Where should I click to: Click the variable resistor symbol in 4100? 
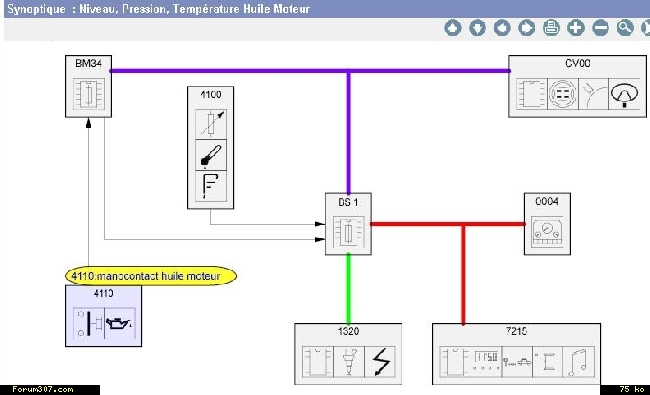point(211,124)
